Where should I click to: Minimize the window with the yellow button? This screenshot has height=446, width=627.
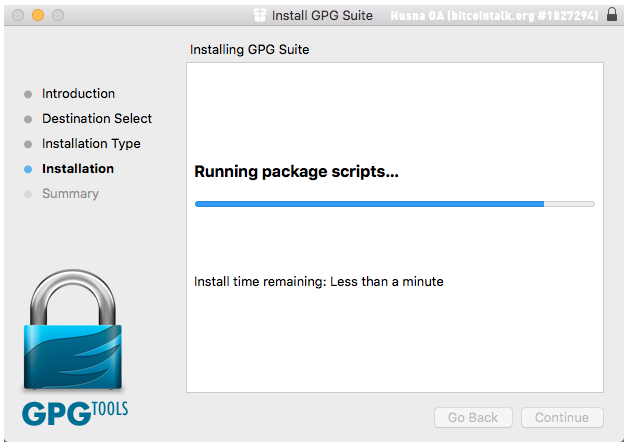click(x=38, y=15)
